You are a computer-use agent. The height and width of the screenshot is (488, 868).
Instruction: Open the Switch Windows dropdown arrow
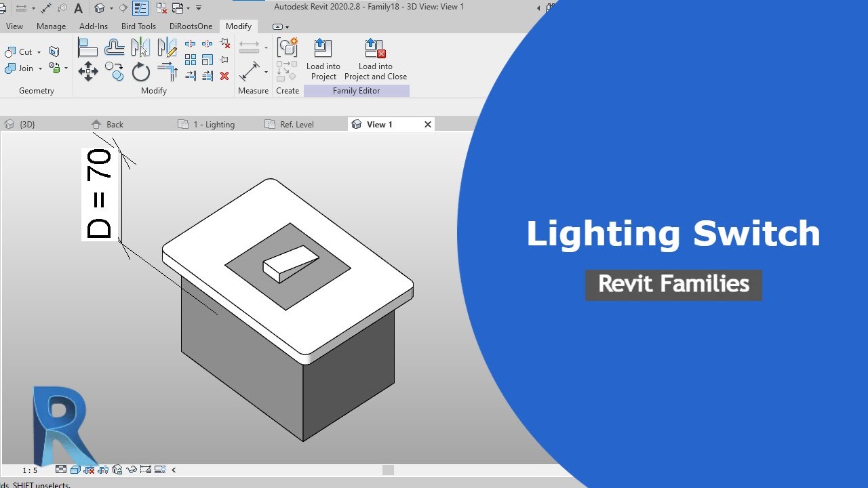pyautogui.click(x=187, y=8)
